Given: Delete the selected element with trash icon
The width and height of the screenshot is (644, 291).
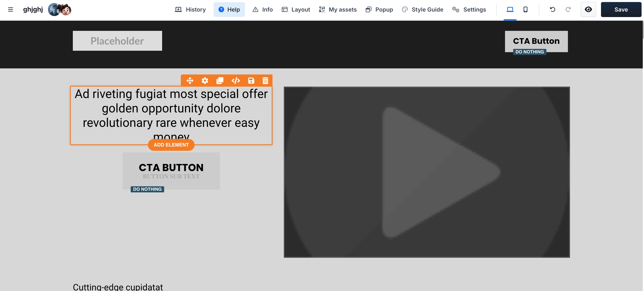Looking at the screenshot, I should 265,81.
